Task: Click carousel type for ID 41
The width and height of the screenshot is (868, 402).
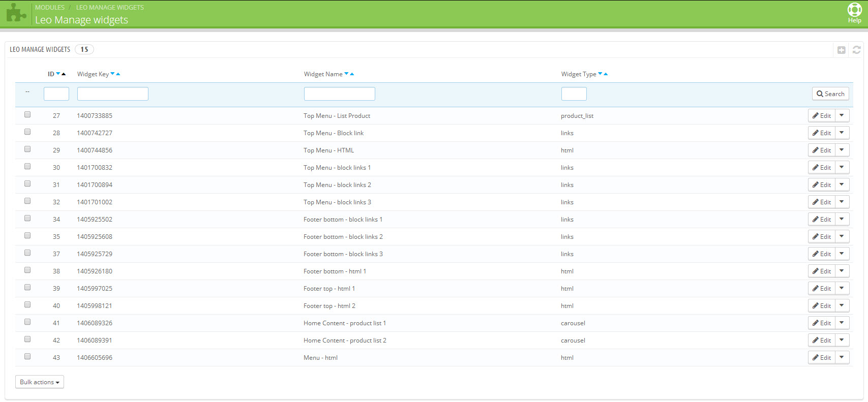Action: (x=573, y=323)
